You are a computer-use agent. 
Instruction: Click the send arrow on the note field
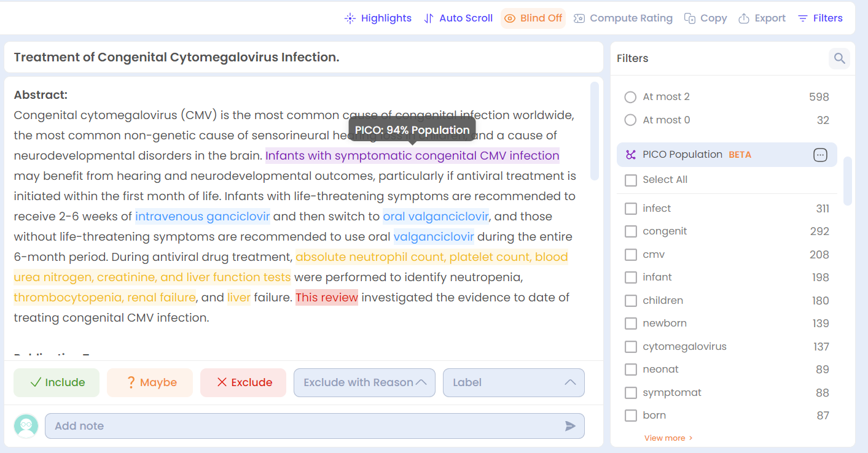pyautogui.click(x=570, y=425)
